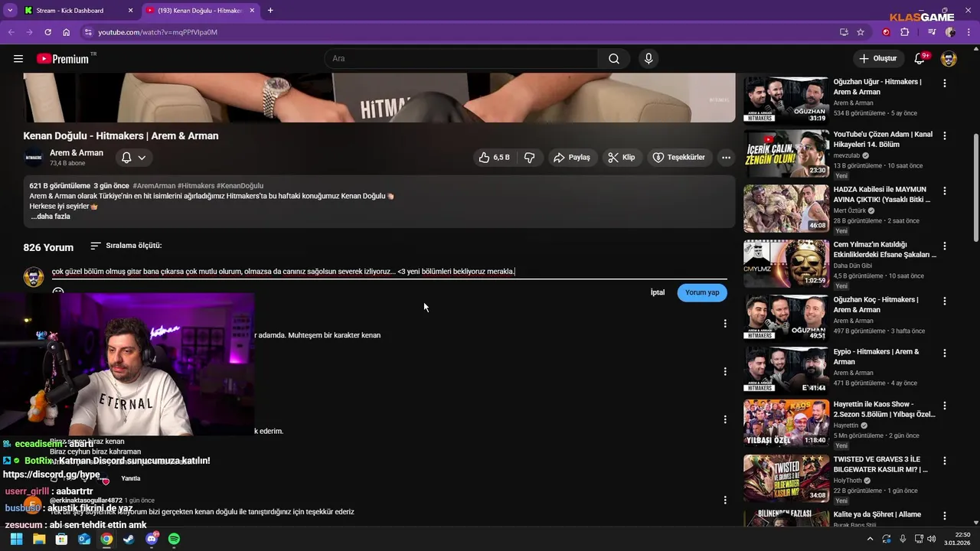Go back in browser history
The image size is (980, 551).
(x=11, y=32)
